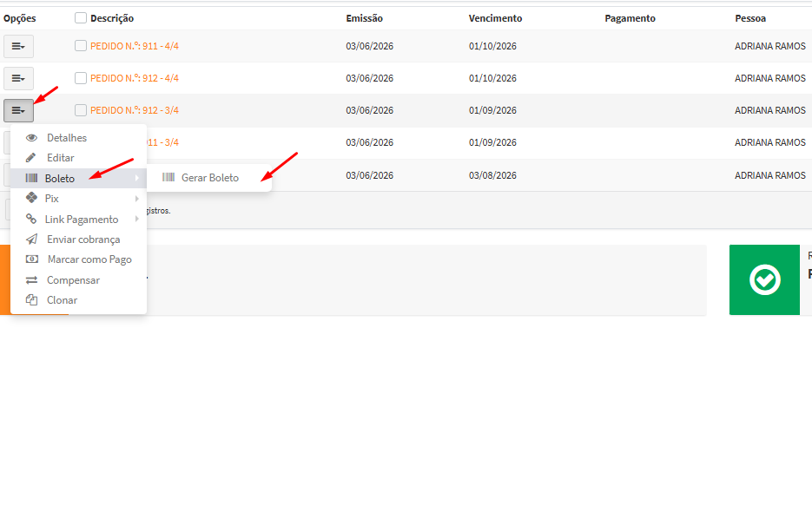This screenshot has width=812, height=525.
Task: Click the green check-circle icon tile
Action: pyautogui.click(x=764, y=279)
